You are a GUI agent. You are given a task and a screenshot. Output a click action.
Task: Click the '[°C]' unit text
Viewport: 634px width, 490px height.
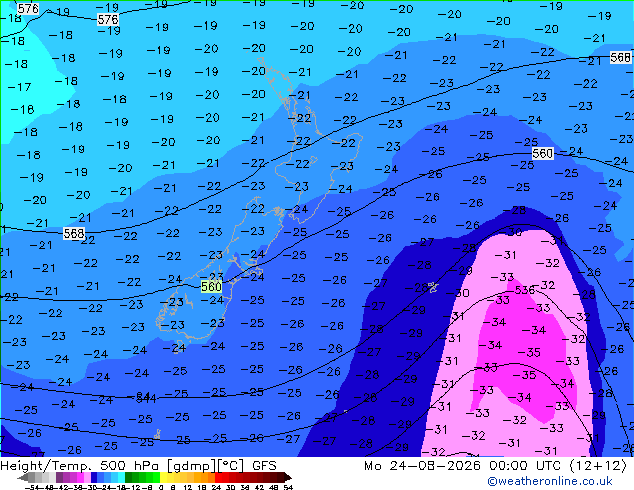[x=231, y=466]
